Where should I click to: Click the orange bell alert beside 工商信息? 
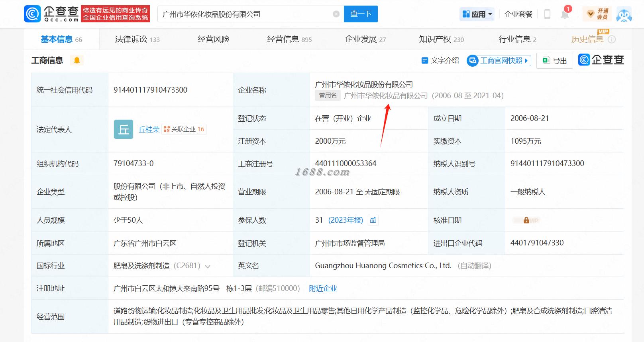pyautogui.click(x=77, y=60)
